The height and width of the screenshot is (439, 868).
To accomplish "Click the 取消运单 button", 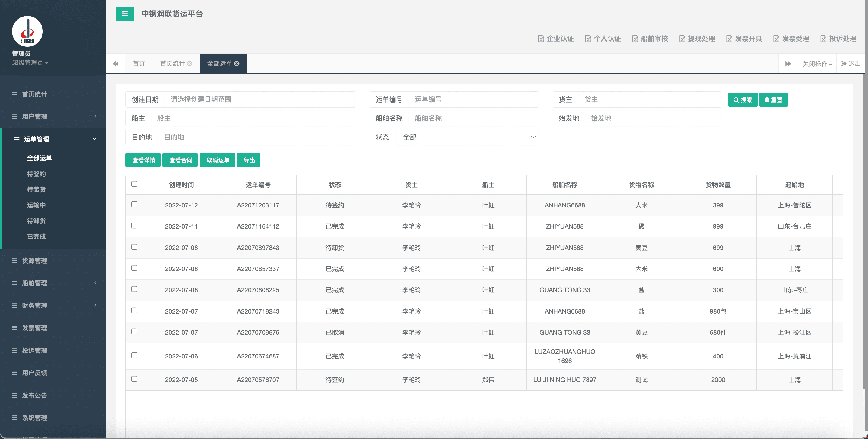I will (217, 160).
